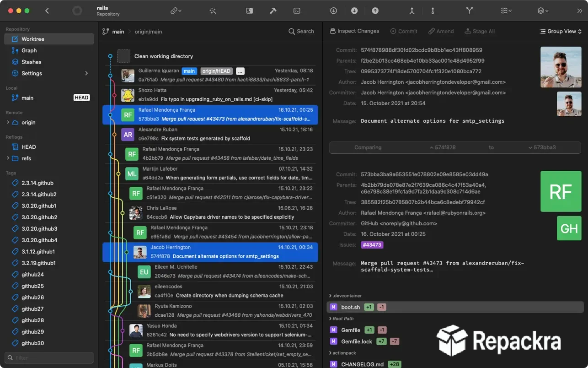Image resolution: width=588 pixels, height=368 pixels.
Task: Collapse the Root Path file group
Action: pos(331,319)
